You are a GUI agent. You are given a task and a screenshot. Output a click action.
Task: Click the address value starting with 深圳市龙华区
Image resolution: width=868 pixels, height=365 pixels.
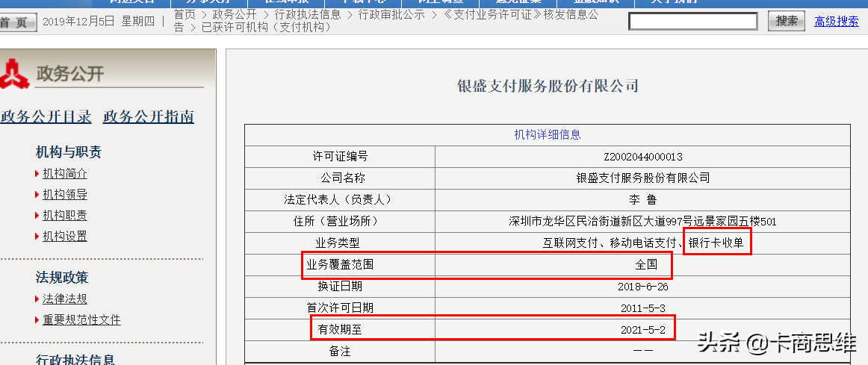coord(642,222)
